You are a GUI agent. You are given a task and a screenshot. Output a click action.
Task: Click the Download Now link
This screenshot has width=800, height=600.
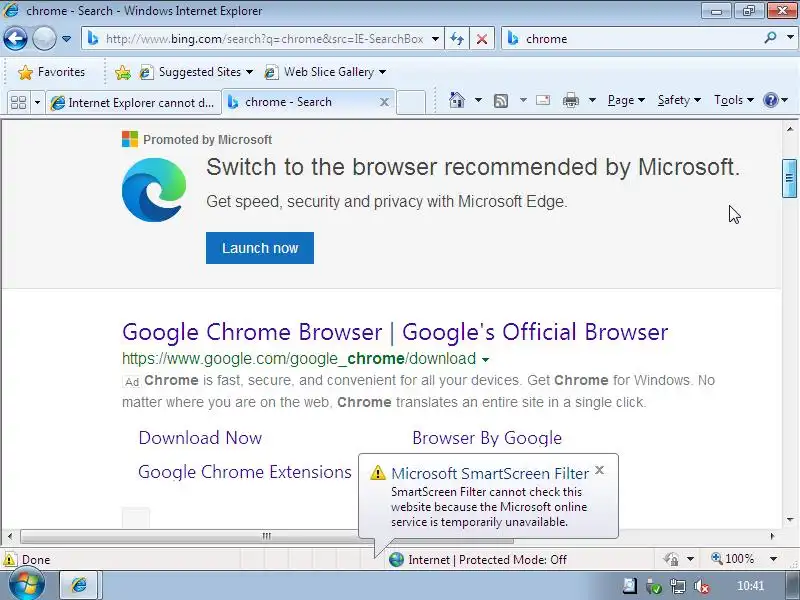coord(200,438)
